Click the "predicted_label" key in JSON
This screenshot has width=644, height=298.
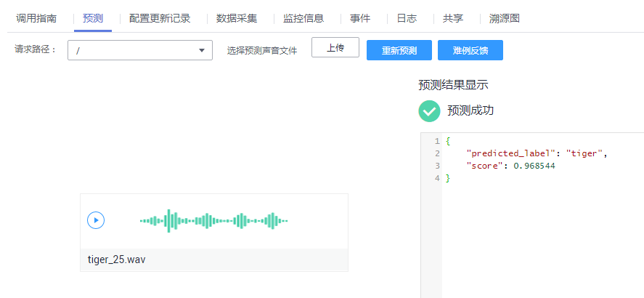(511, 153)
